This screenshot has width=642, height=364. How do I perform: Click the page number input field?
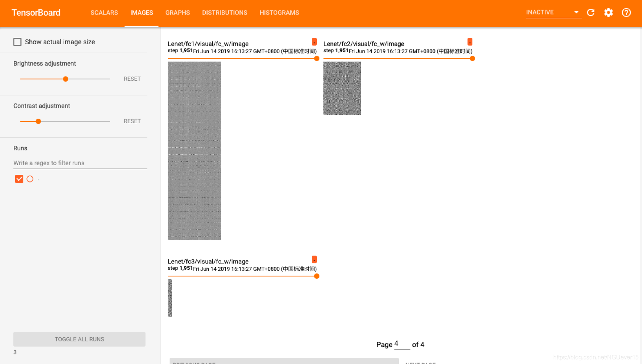(402, 344)
